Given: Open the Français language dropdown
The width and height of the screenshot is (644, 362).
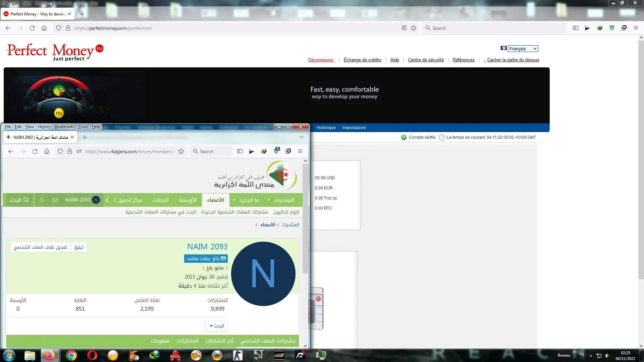Looking at the screenshot, I should [523, 49].
